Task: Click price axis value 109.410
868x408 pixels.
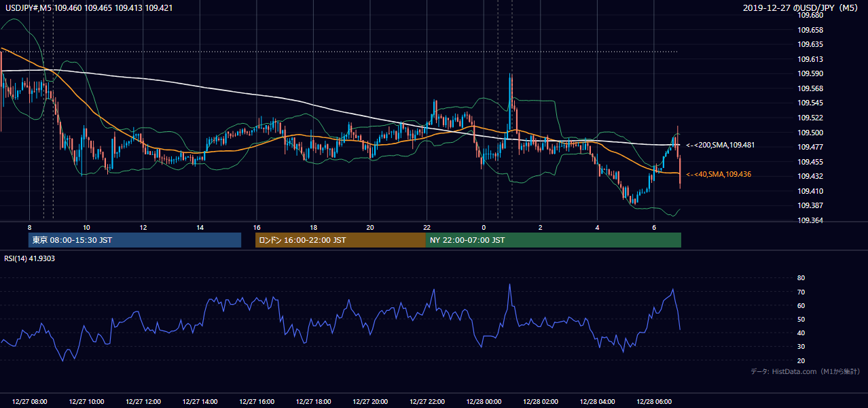Action: (810, 191)
